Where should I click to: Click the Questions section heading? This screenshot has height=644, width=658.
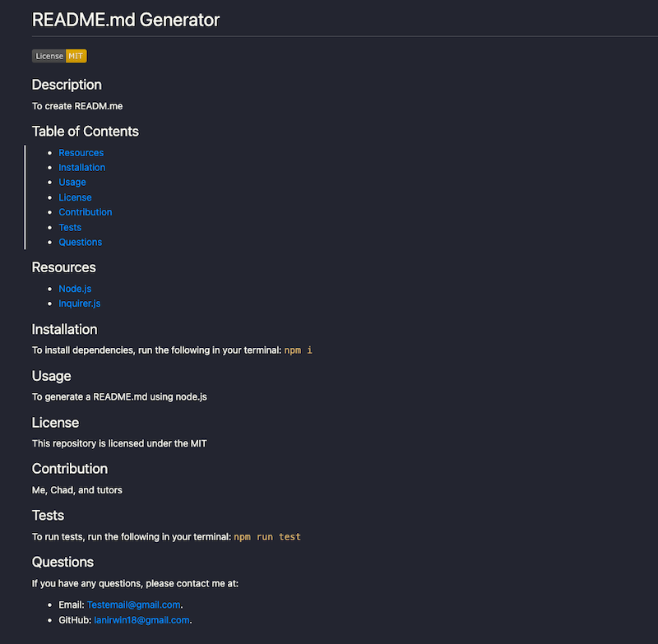(63, 563)
